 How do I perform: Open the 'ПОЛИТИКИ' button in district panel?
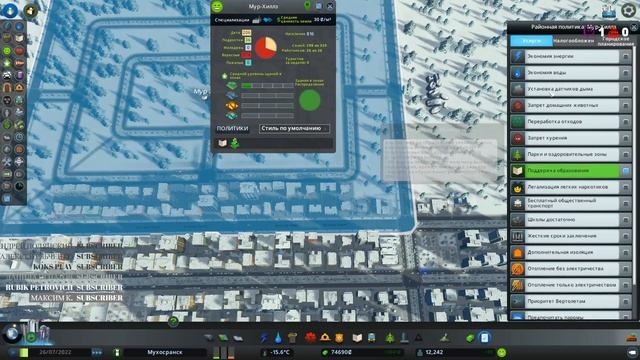pos(232,128)
